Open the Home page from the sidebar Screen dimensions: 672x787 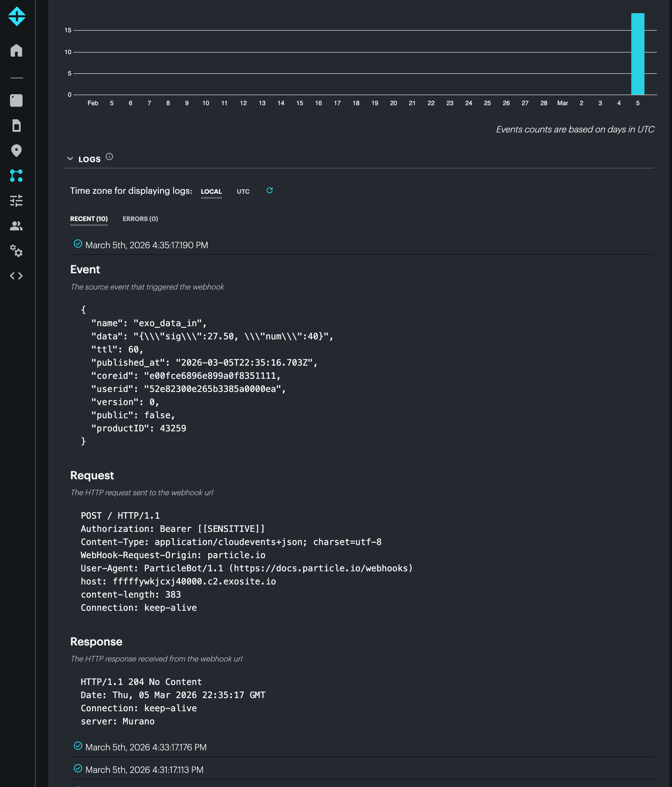16,50
